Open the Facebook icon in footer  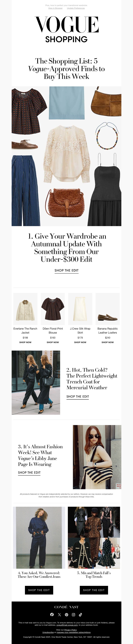[x=52, y=615]
